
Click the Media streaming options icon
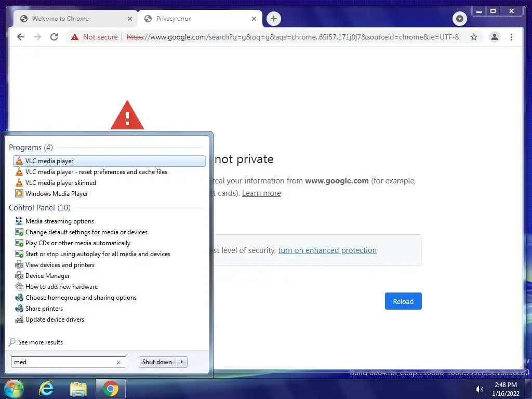coord(19,221)
